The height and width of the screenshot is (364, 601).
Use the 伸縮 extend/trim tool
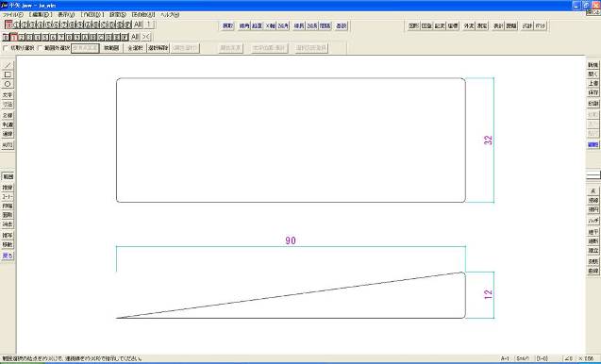[8, 207]
